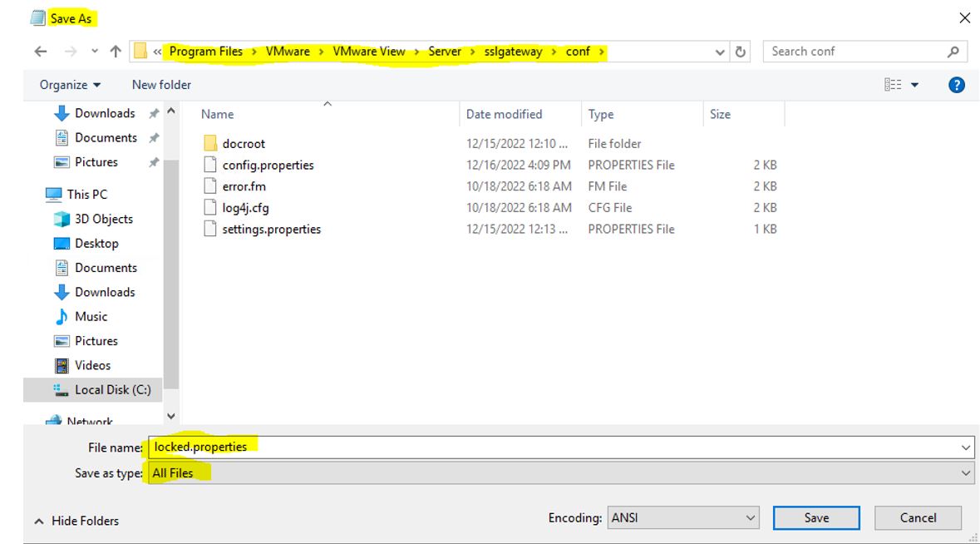Image resolution: width=980 pixels, height=544 pixels.
Task: Click the FM File type cell
Action: 608,186
